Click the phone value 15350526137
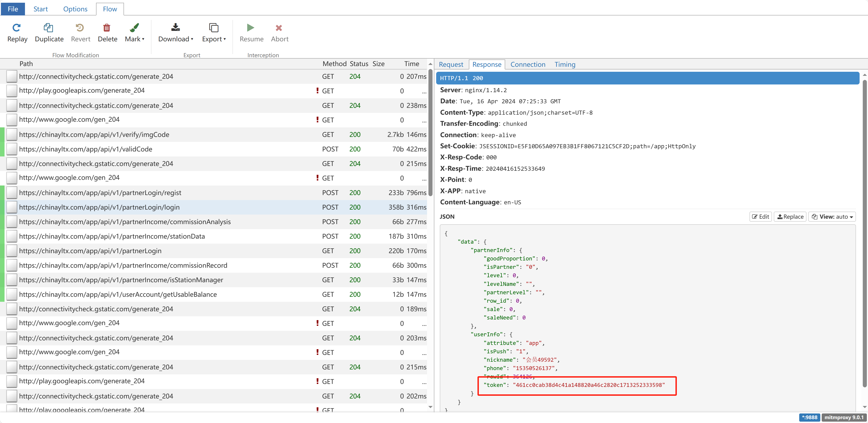Viewport: 868px width, 423px height. click(x=534, y=368)
